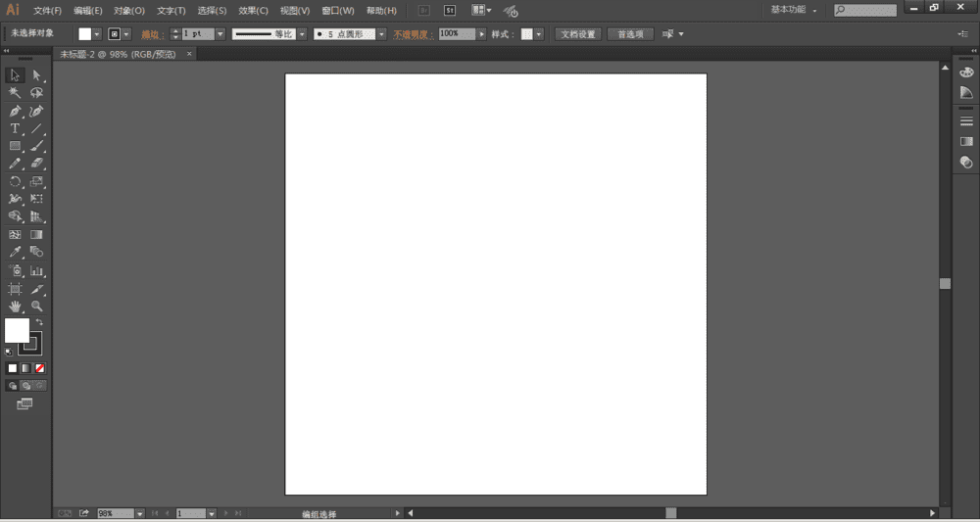Select the Eraser tool

point(36,164)
